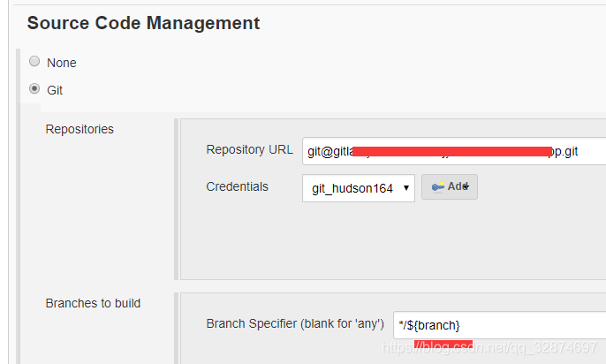Click the credentials dropdown arrow
Screen dimensions: 606x364
(x=405, y=188)
